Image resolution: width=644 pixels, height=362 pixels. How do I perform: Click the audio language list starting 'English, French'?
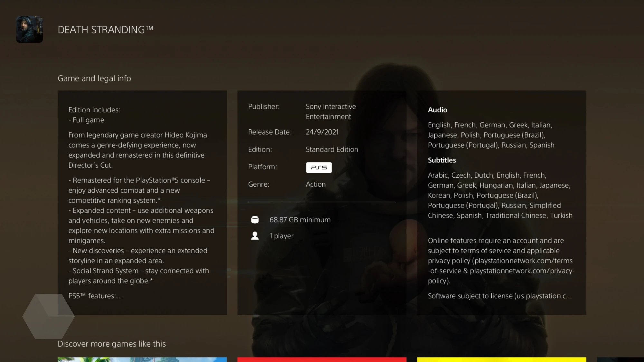click(x=491, y=135)
